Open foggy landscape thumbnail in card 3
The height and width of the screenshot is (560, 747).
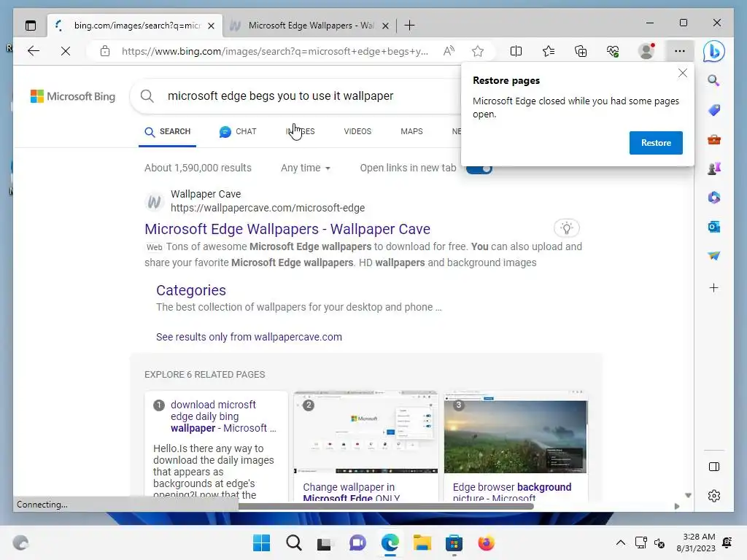(x=516, y=432)
